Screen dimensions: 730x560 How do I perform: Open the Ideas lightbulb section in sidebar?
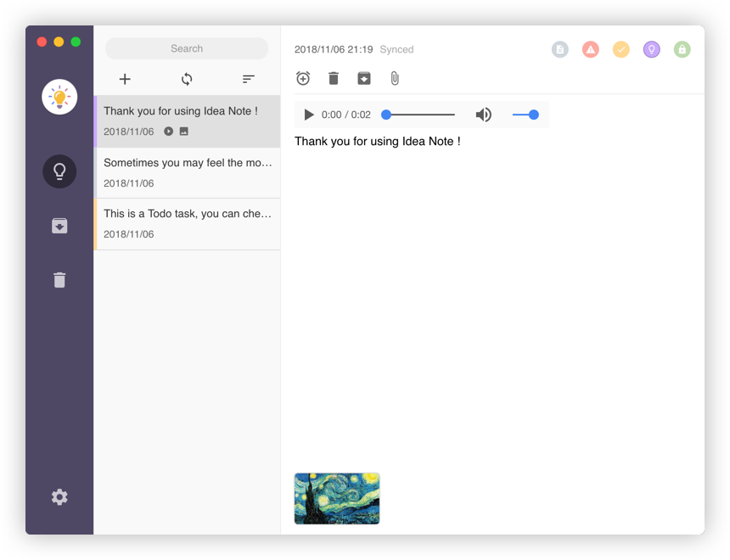point(59,171)
